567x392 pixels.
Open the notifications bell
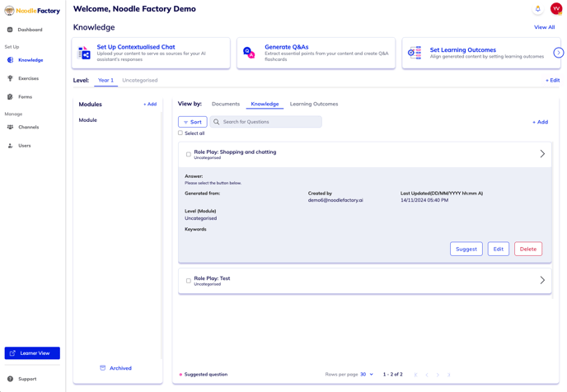(x=537, y=9)
